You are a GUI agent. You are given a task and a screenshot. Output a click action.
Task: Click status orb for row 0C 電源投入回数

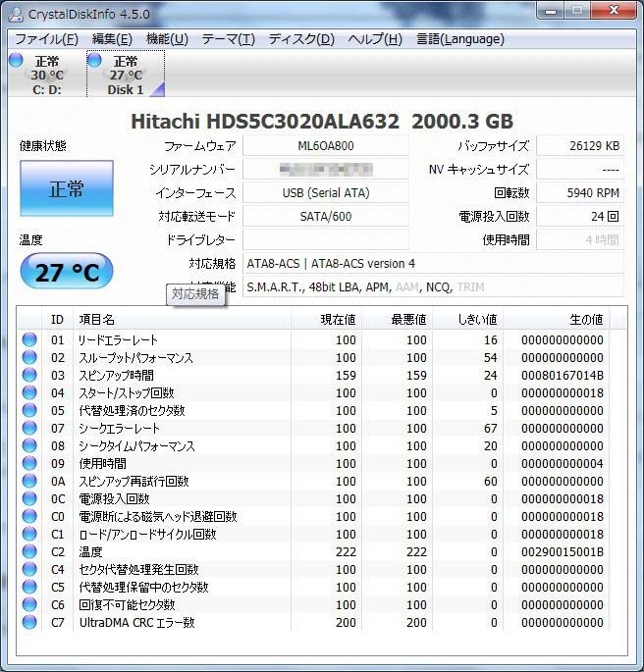(x=29, y=498)
